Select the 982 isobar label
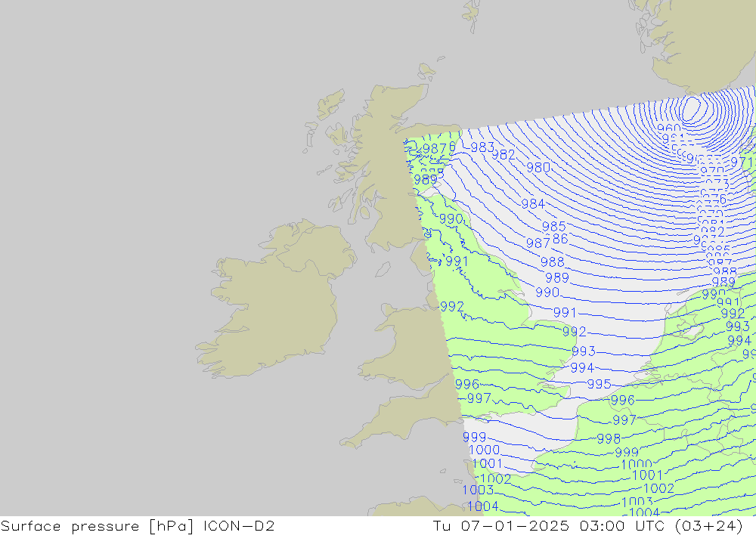 503,154
